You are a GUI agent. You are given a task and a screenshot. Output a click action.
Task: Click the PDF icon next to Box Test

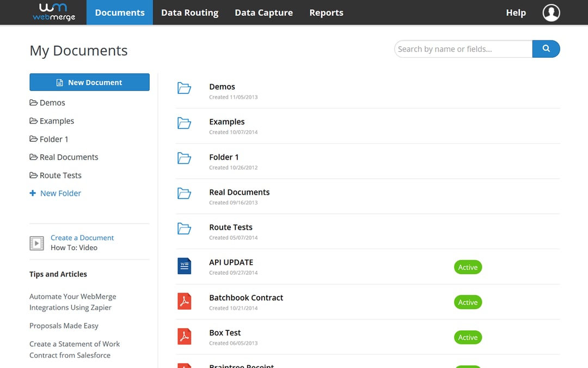coord(184,336)
